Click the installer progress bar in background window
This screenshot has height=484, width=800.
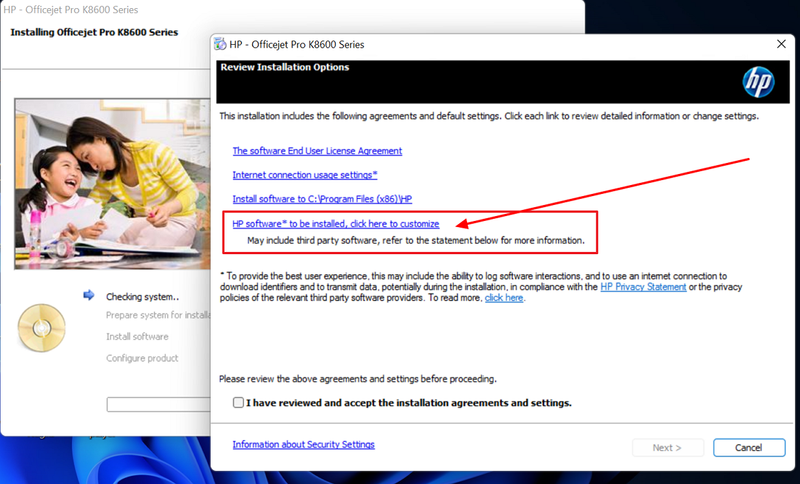[159, 405]
